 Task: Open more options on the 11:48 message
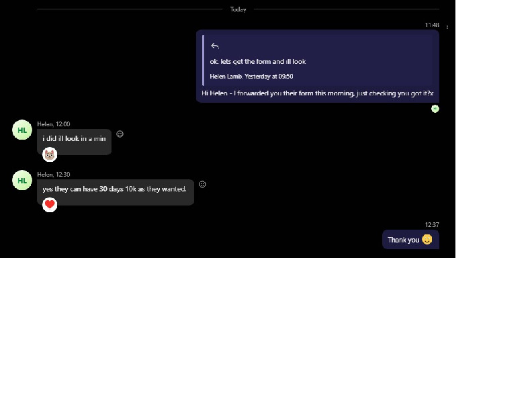[447, 27]
